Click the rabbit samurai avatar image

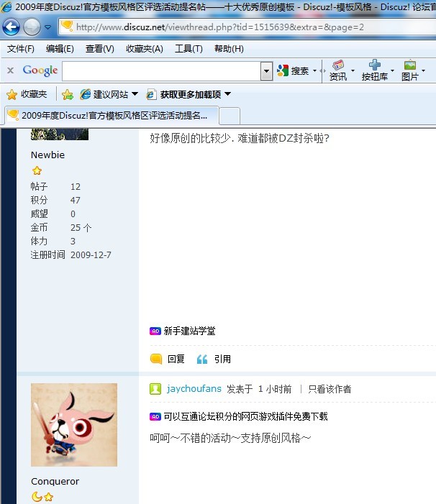tap(74, 425)
